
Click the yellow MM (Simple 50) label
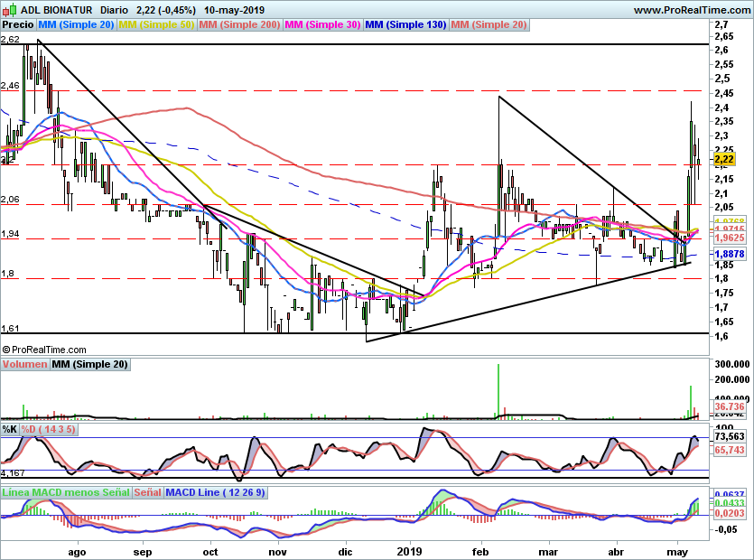click(x=156, y=25)
